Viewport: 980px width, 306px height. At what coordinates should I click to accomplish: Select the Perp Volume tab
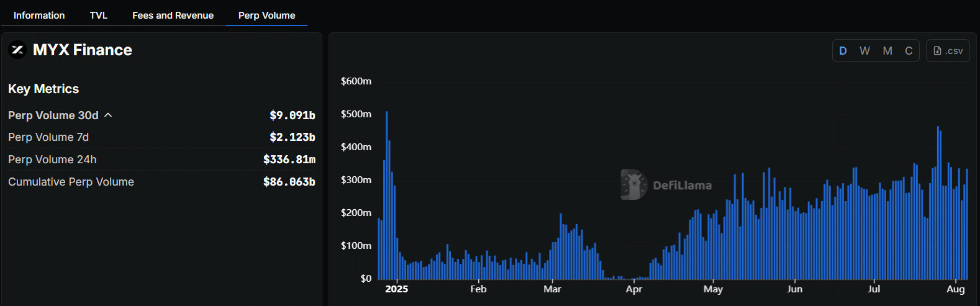pyautogui.click(x=266, y=15)
